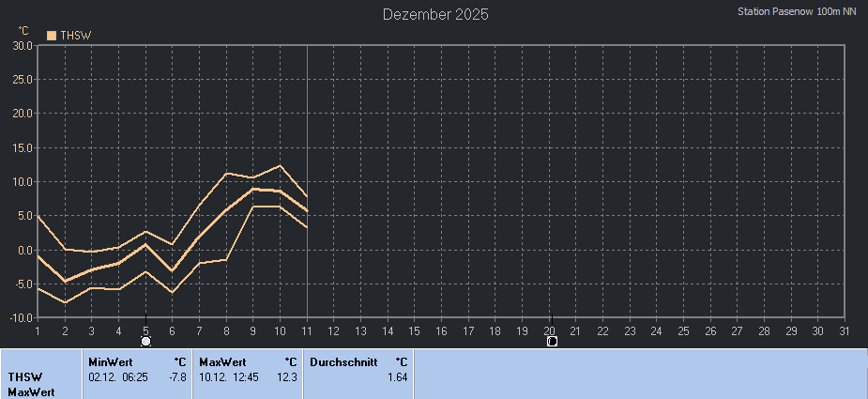Click the Durchschnitt column header

coord(343,361)
